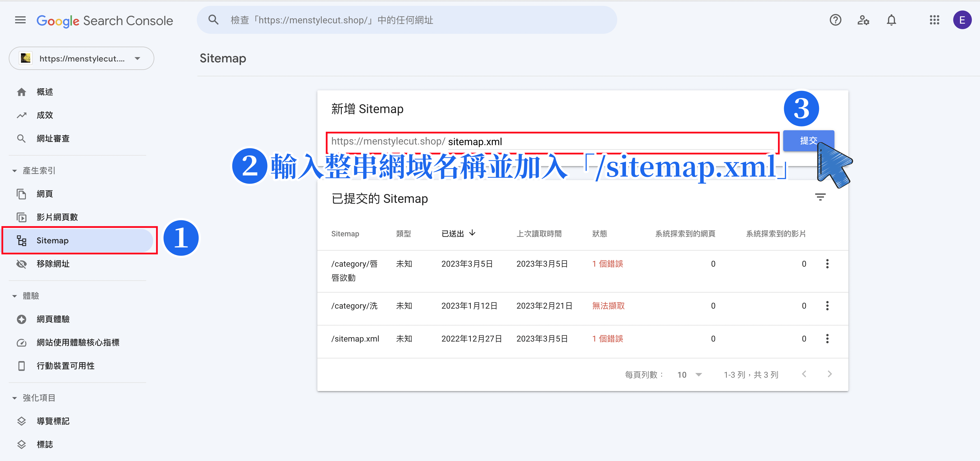Open more options for /category/唇 row

click(827, 264)
